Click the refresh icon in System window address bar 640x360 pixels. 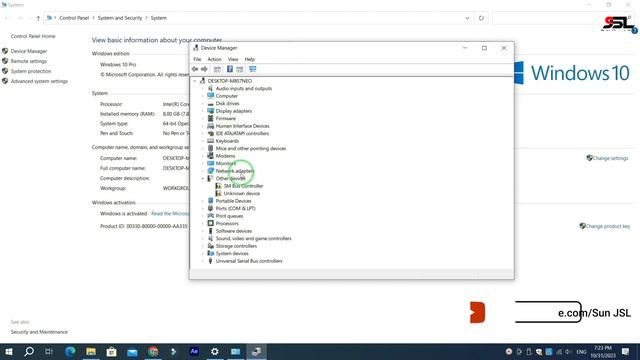(481, 18)
